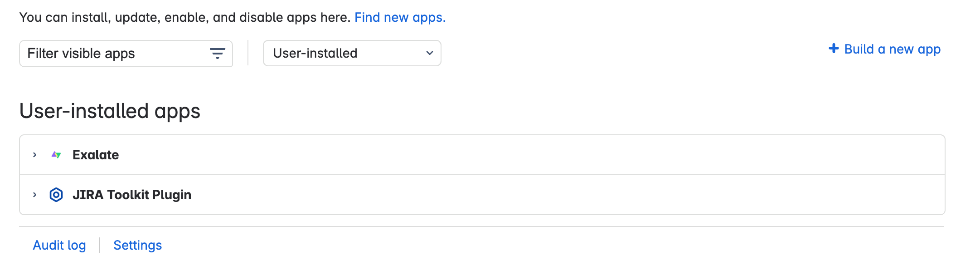Focus the Filter visible apps field
980x256 pixels.
(113, 54)
